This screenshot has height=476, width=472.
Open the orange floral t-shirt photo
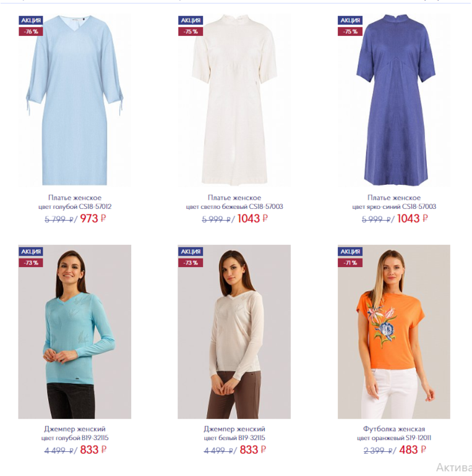point(394,332)
